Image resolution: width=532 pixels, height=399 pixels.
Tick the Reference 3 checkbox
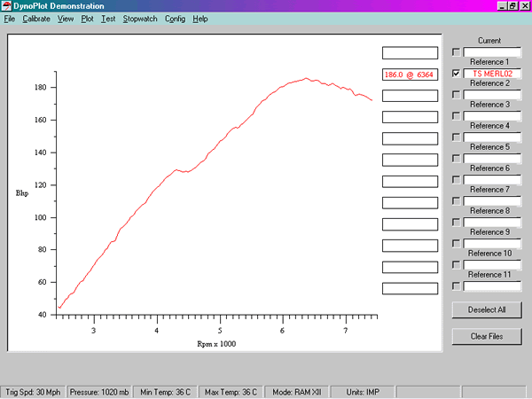tap(456, 115)
